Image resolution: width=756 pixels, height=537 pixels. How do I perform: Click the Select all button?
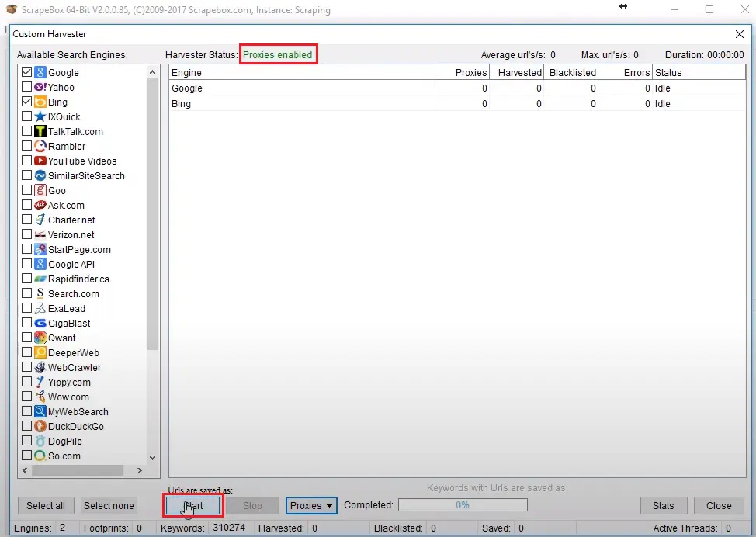46,506
